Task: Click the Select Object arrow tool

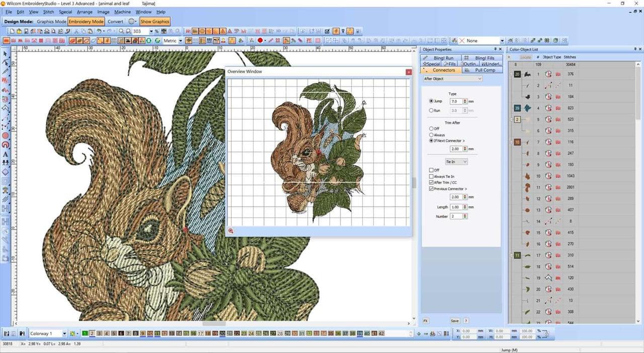Action: pos(6,53)
